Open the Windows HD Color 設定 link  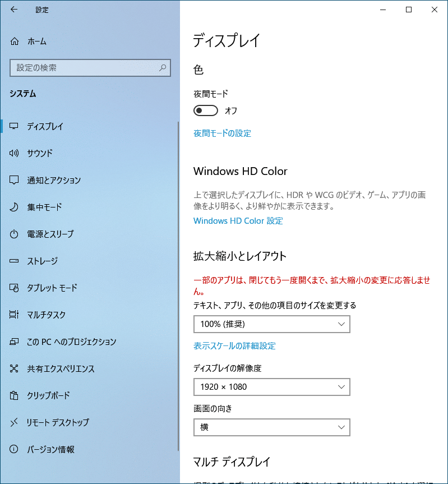click(x=238, y=221)
